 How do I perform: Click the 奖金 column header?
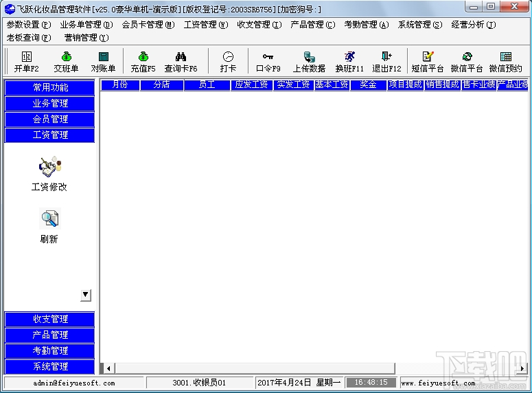[368, 85]
